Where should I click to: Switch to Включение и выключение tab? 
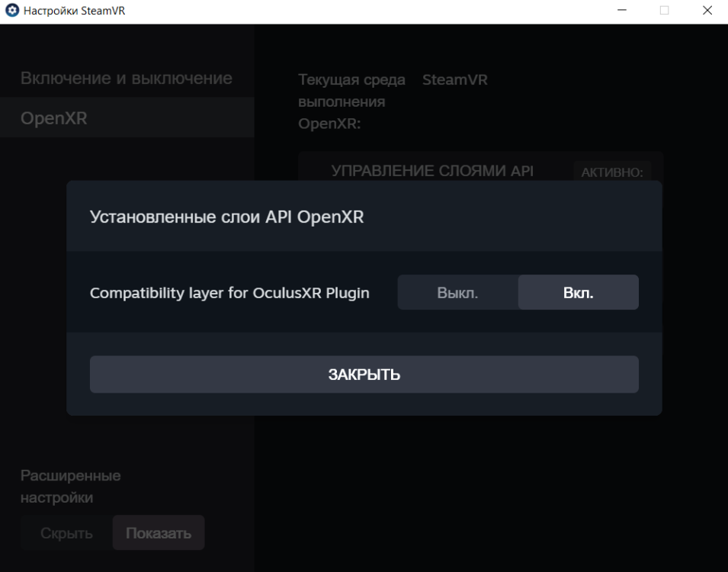point(127,78)
